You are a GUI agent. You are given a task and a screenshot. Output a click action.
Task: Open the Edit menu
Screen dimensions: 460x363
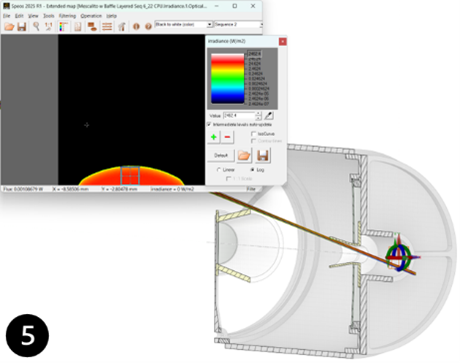[19, 16]
